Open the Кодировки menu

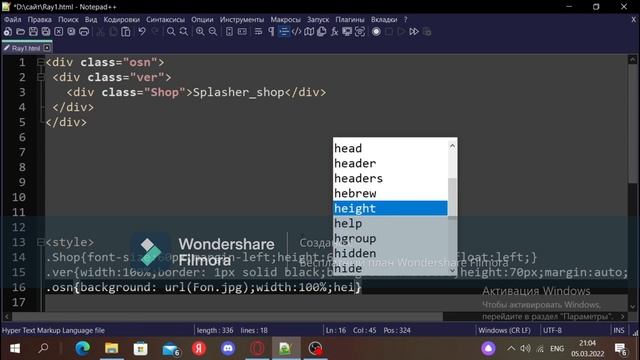point(121,19)
